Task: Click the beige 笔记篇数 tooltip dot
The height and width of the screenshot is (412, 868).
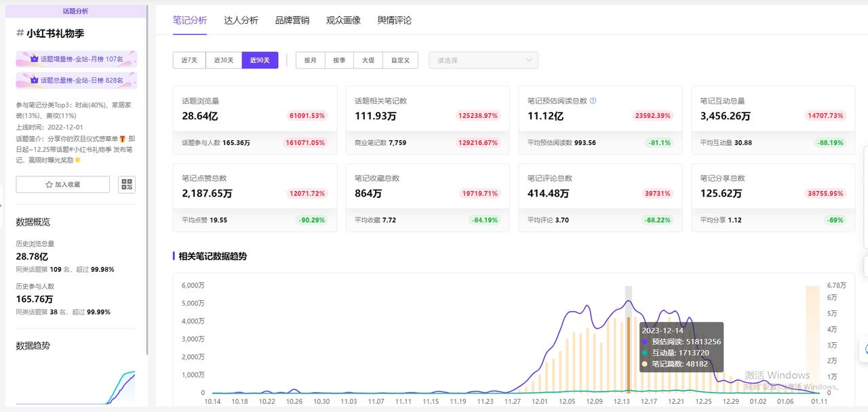Action: pos(645,364)
